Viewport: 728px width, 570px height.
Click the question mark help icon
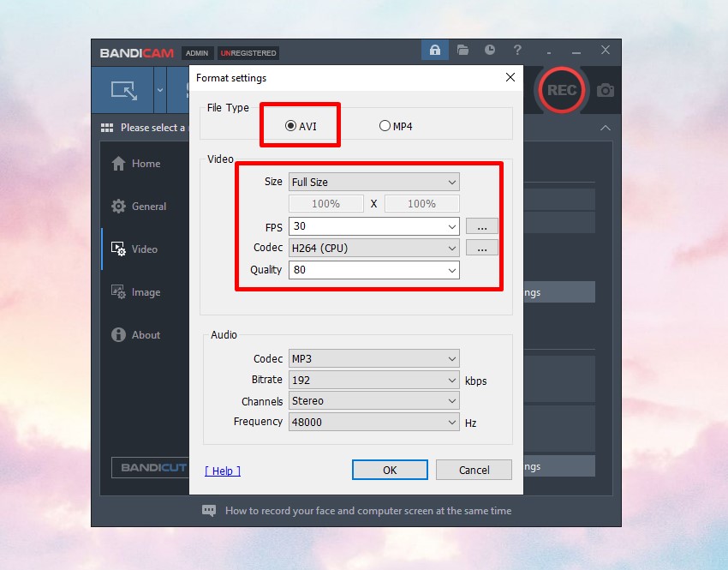(517, 50)
